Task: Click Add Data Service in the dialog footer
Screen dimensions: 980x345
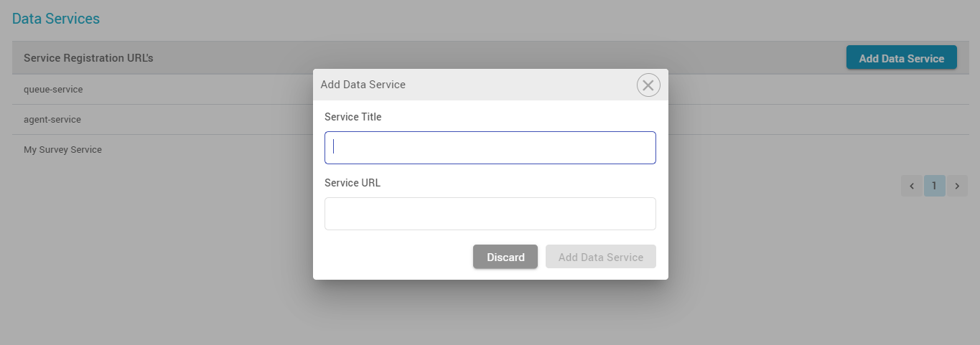Action: [x=600, y=257]
